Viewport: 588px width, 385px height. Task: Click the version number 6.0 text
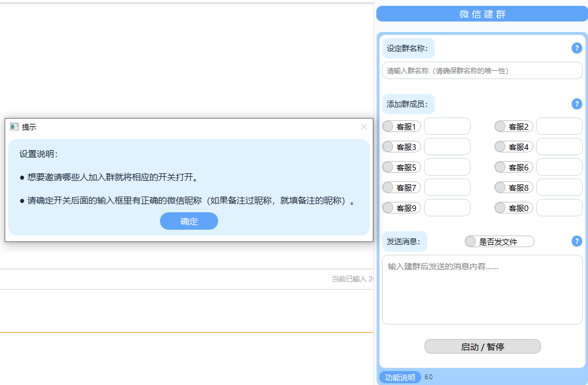click(429, 377)
